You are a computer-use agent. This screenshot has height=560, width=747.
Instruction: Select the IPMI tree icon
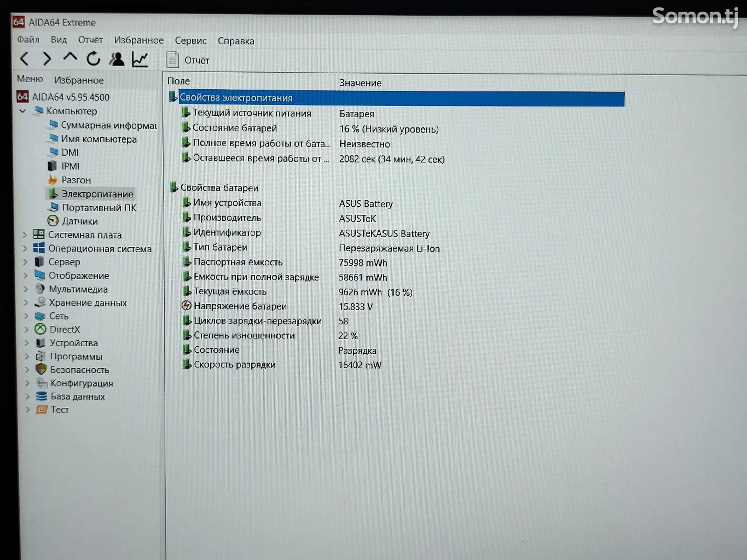(52, 166)
